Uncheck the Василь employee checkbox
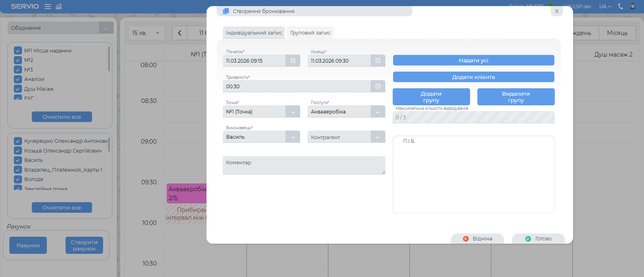 (x=18, y=160)
